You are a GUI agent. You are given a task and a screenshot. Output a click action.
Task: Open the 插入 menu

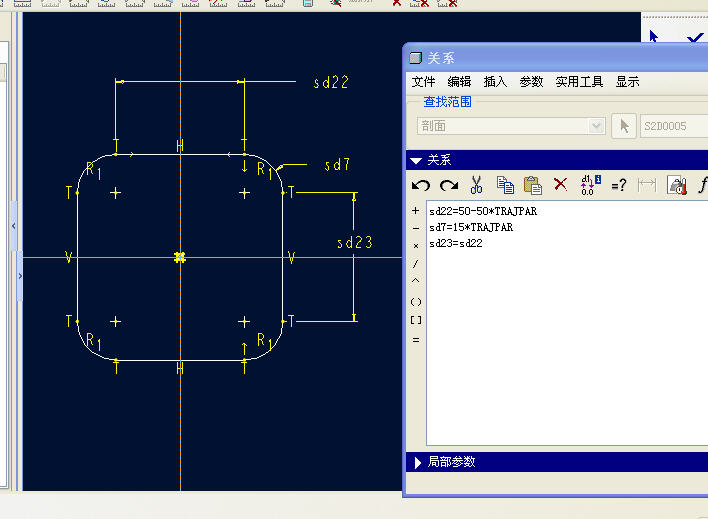pyautogui.click(x=495, y=82)
